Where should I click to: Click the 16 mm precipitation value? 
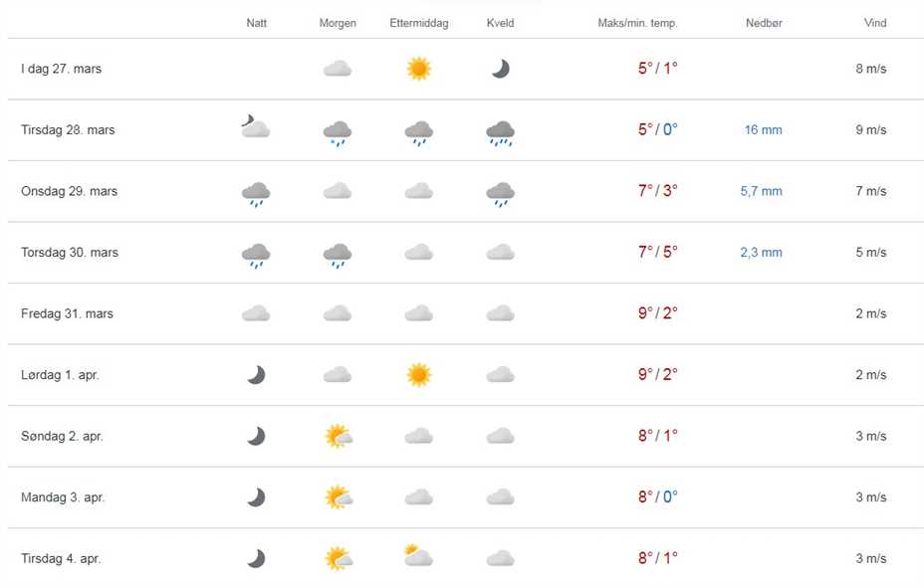764,130
